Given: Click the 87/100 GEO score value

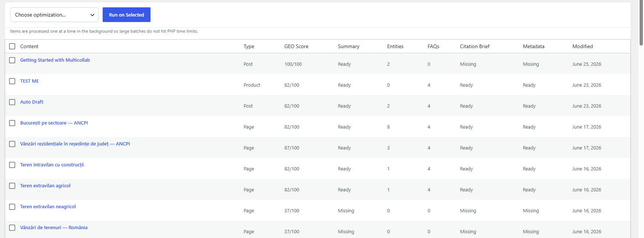Looking at the screenshot, I should tap(292, 148).
